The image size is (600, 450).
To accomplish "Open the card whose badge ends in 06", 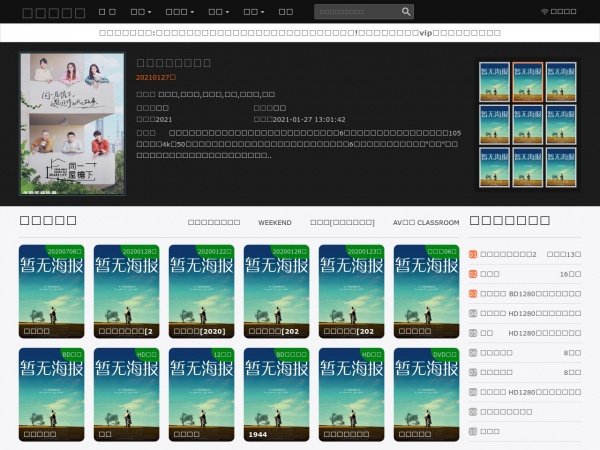I will 426,292.
